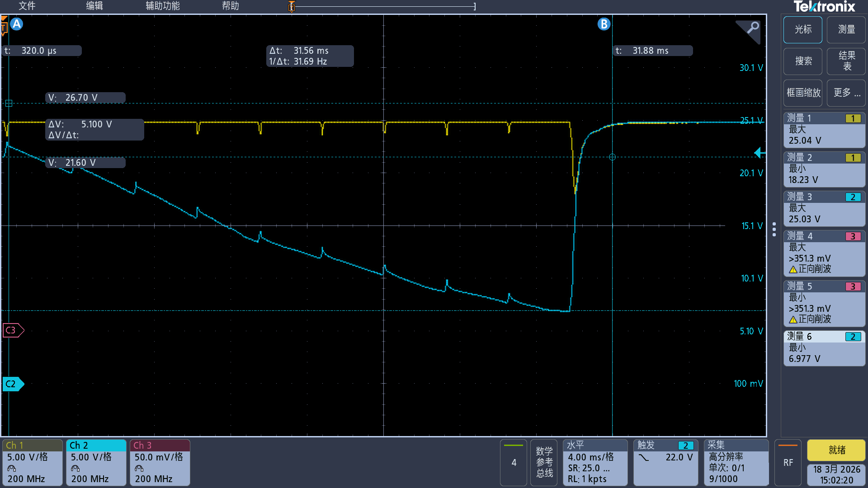Click the C2 channel ground indicator

click(x=12, y=384)
